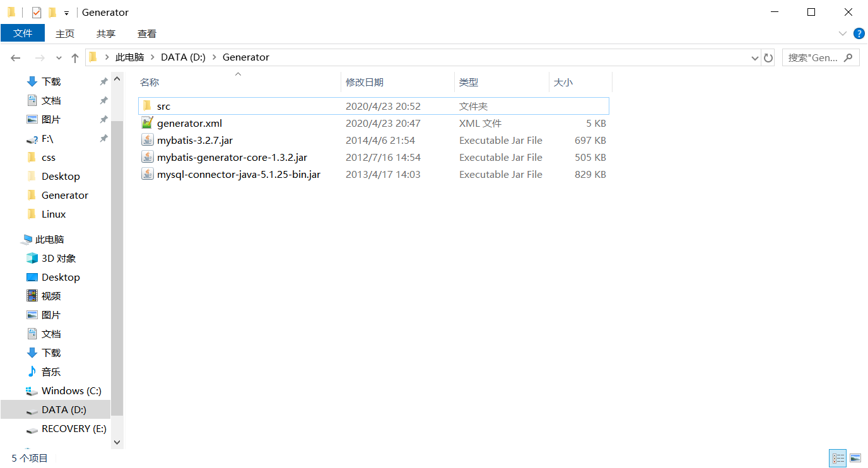868x468 pixels.
Task: Open RECOVERY (E:) drive
Action: click(74, 428)
